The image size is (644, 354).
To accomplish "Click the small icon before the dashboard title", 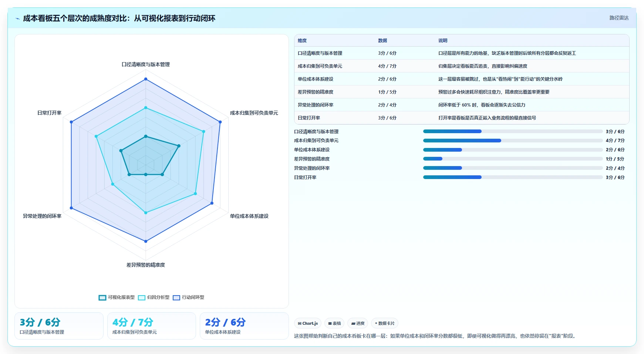I will point(17,18).
